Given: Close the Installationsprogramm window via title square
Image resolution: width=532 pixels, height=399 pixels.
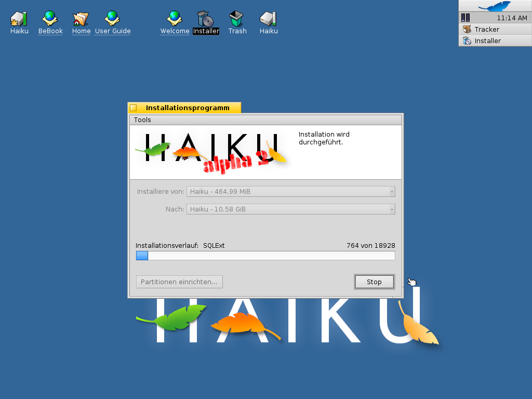Looking at the screenshot, I should tap(134, 108).
